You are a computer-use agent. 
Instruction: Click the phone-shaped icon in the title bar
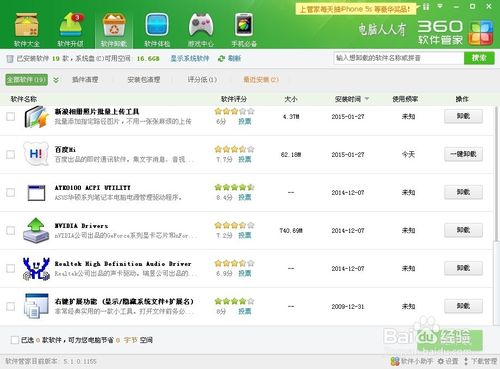pyautogui.click(x=426, y=6)
